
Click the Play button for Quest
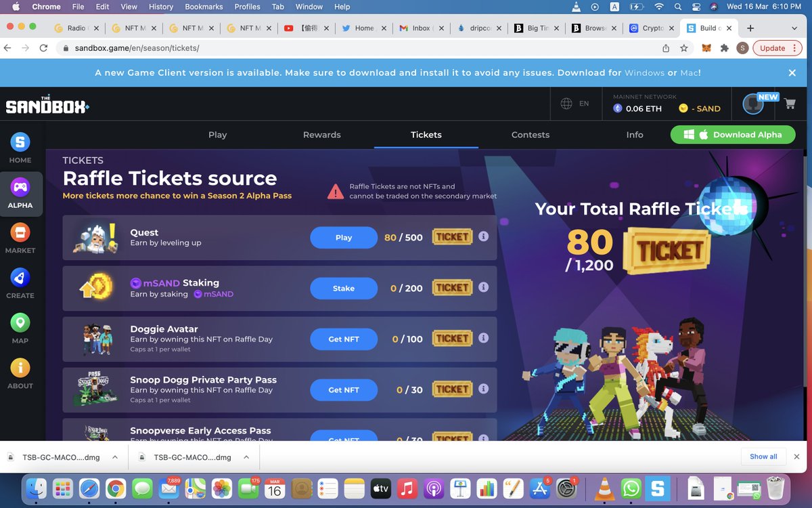(344, 238)
